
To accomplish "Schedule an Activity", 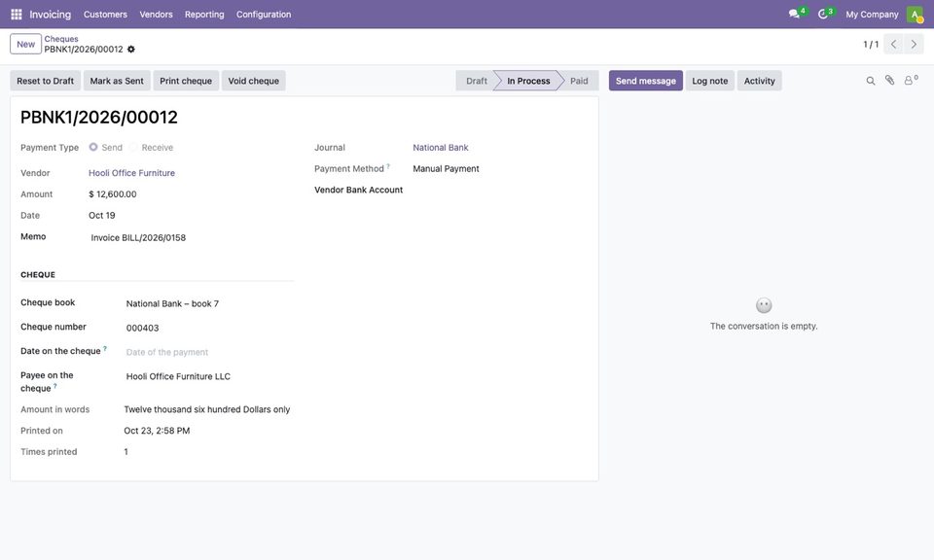I will tap(760, 81).
